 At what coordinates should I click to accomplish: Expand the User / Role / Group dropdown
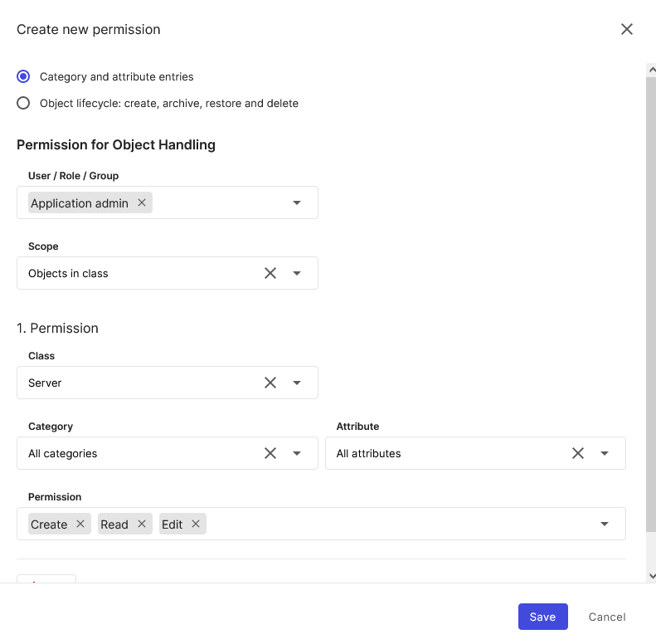point(297,202)
